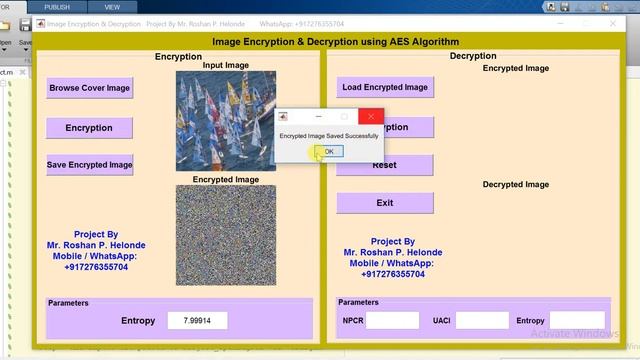Expand the Save dropdown arrow in MATLAB
This screenshot has width=640, height=360.
(x=25, y=50)
